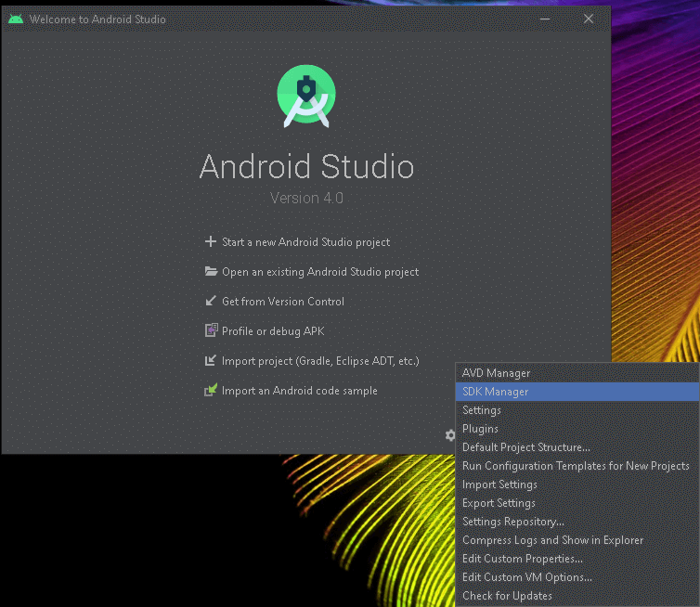Select Import an Android code sample

(300, 391)
